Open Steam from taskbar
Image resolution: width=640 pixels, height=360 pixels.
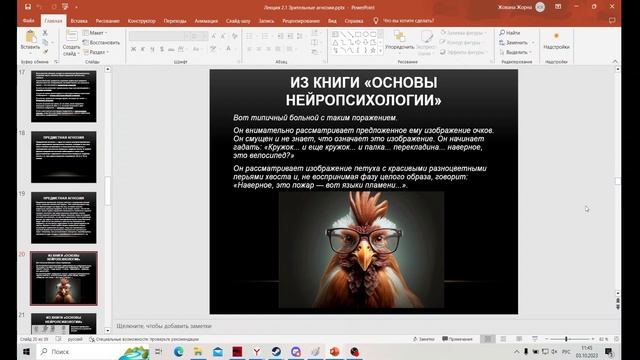tap(276, 351)
